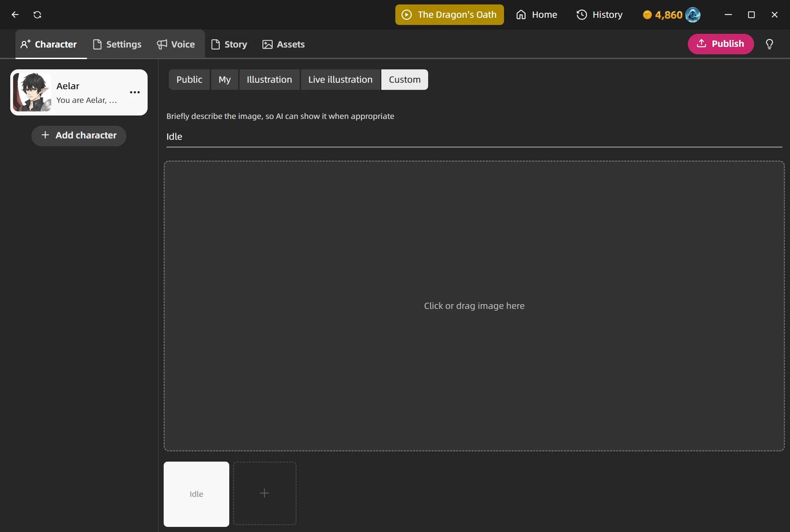
Task: Open the History page
Action: (x=600, y=15)
